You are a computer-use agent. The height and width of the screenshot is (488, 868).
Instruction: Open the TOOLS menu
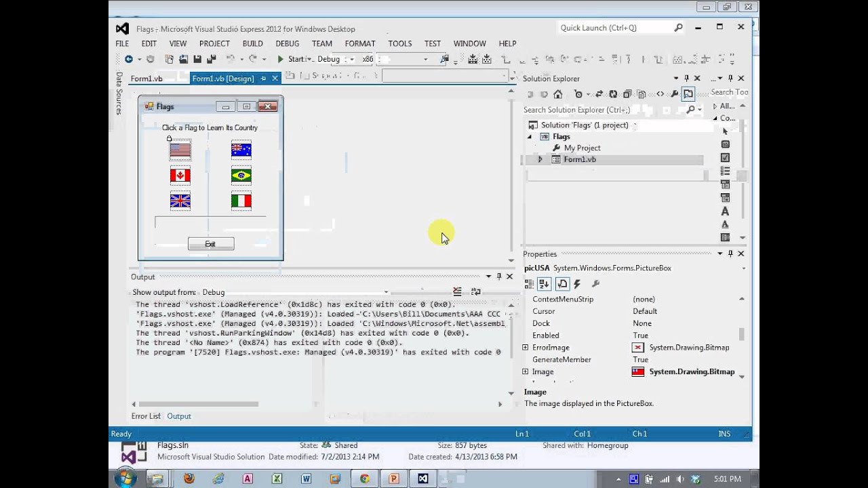tap(400, 43)
